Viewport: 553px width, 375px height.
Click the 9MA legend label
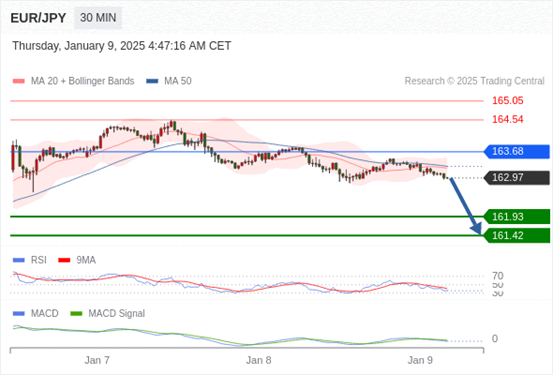pyautogui.click(x=86, y=260)
